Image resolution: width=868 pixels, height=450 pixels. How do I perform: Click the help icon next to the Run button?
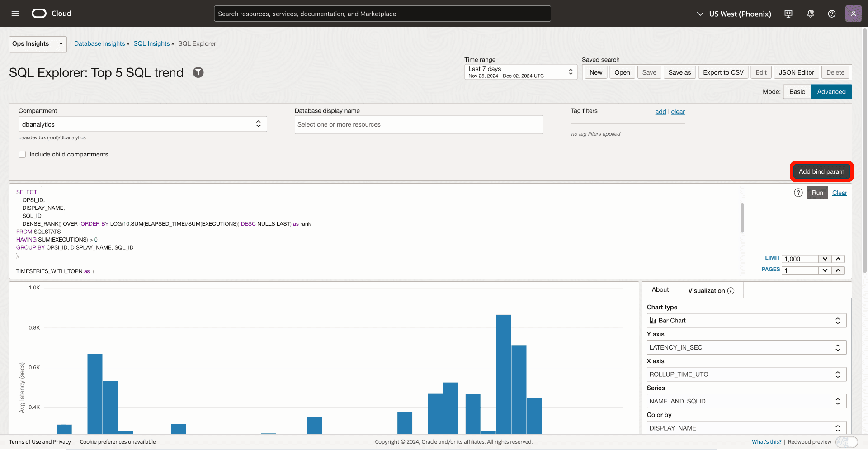[x=798, y=192]
